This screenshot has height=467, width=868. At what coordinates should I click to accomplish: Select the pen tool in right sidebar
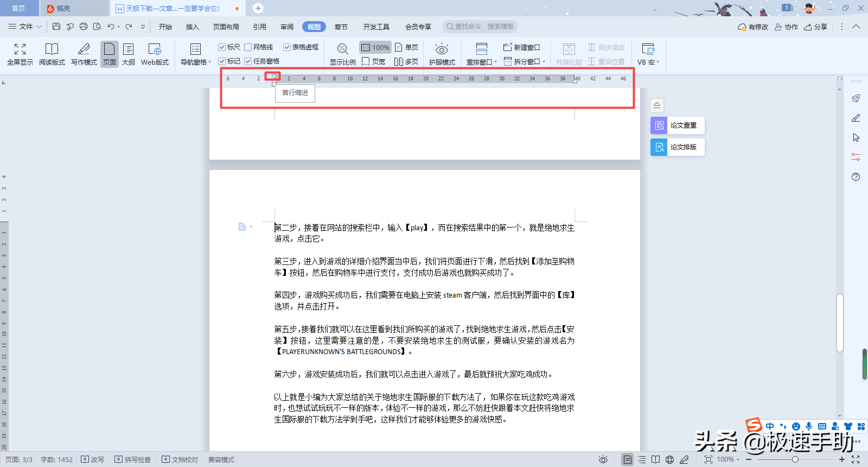[x=856, y=118]
